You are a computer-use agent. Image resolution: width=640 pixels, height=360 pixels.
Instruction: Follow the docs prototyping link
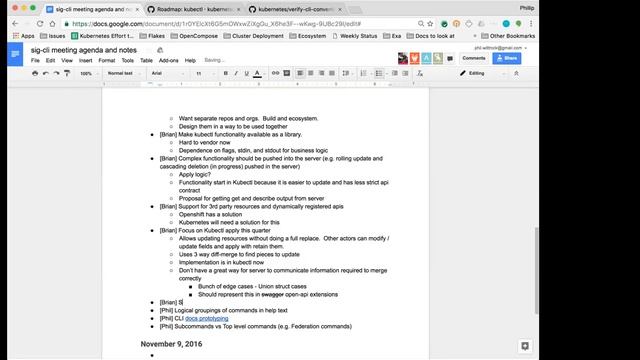pyautogui.click(x=207, y=318)
